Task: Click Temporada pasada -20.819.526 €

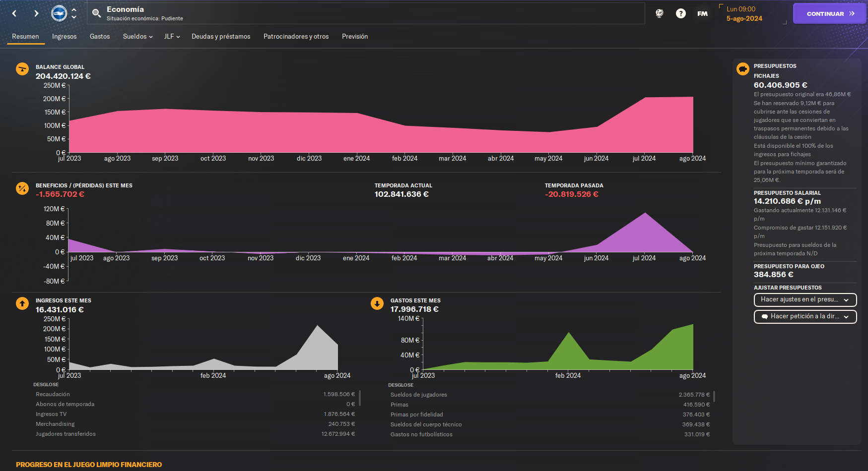Action: [572, 194]
